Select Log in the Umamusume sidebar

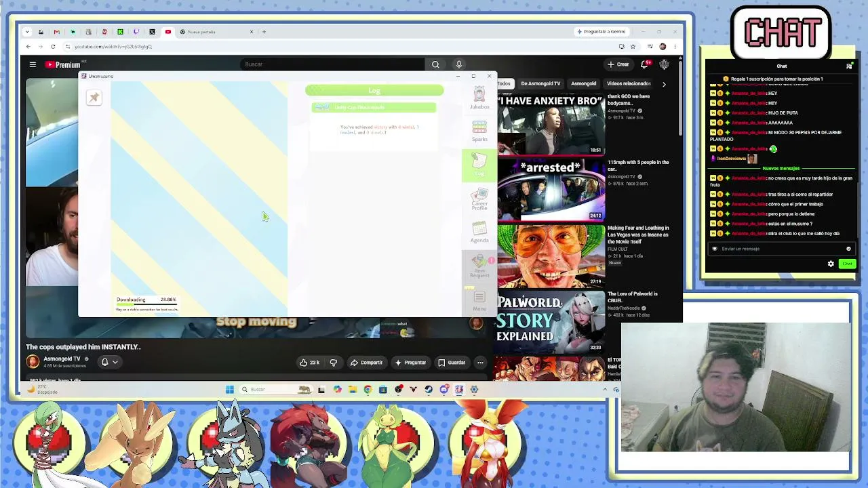(479, 165)
